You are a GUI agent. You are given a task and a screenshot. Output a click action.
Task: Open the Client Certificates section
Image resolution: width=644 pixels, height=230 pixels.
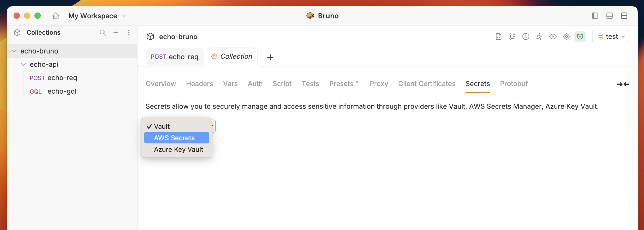427,84
